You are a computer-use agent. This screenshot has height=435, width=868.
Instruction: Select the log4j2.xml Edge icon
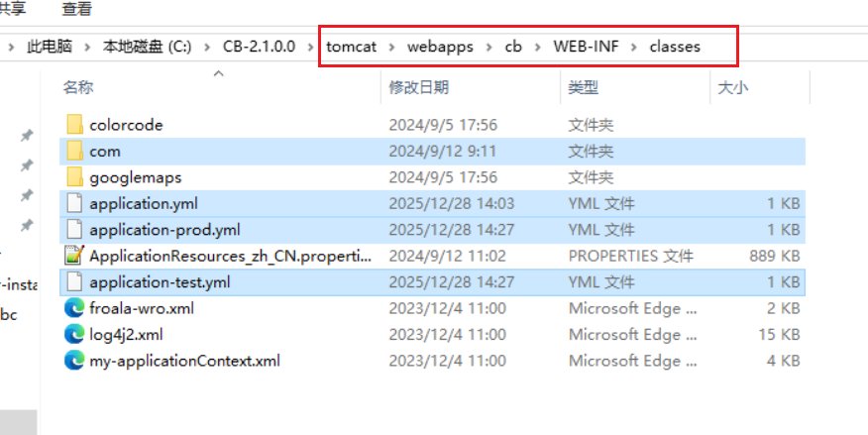tap(74, 334)
